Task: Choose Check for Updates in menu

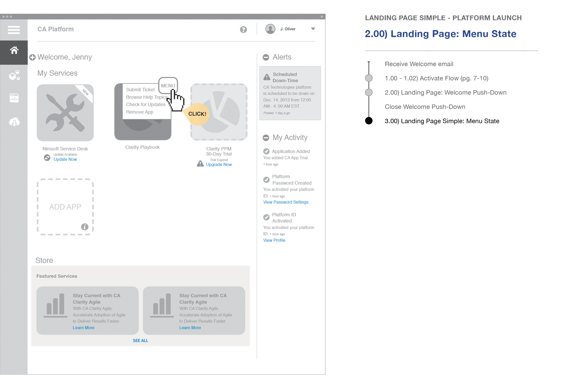Action: (146, 105)
